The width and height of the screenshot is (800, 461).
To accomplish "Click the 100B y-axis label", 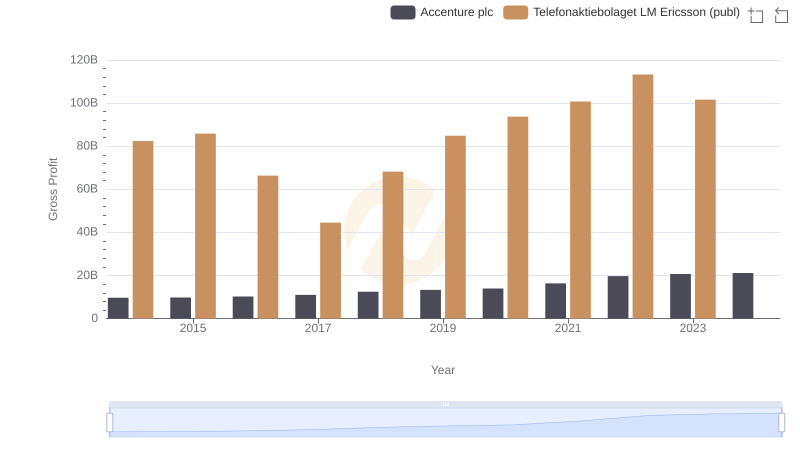I will (x=84, y=103).
